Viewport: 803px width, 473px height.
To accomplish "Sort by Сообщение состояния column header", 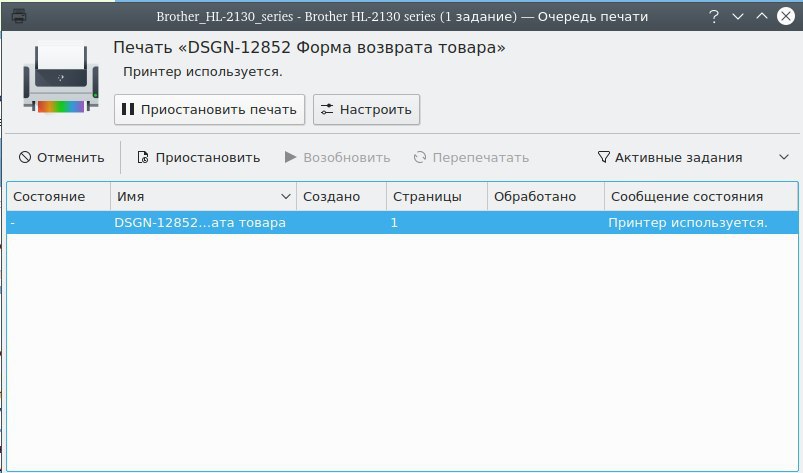I will tap(701, 197).
